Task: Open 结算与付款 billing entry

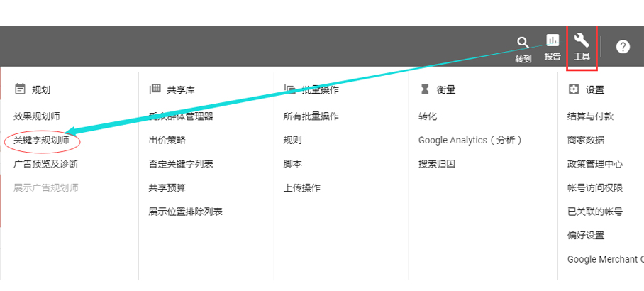Action: coord(591,116)
